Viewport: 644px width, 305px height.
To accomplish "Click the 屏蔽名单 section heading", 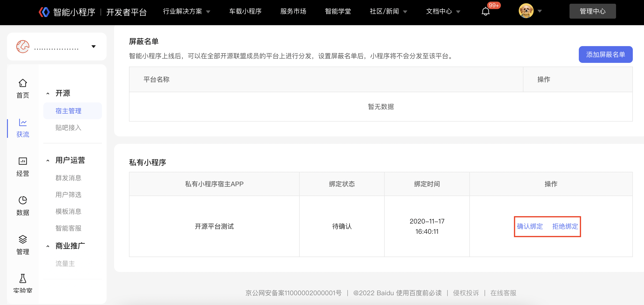I will click(x=144, y=41).
